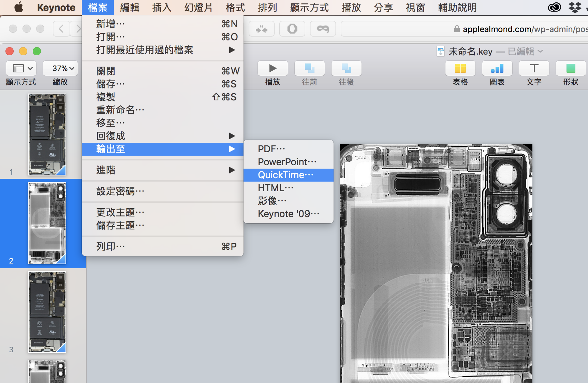Image resolution: width=588 pixels, height=383 pixels.
Task: Click the browser toolbar icon left of the hand
Action: [x=262, y=29]
